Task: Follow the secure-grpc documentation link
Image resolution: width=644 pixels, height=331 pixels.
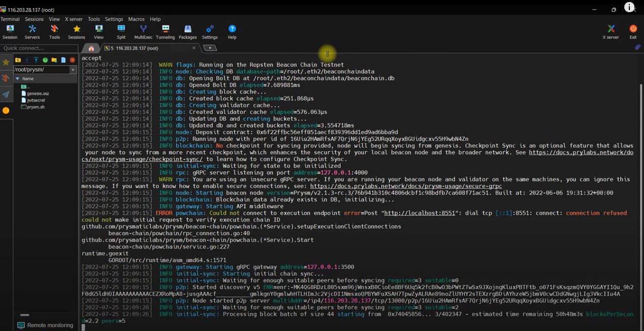Action: click(406, 186)
